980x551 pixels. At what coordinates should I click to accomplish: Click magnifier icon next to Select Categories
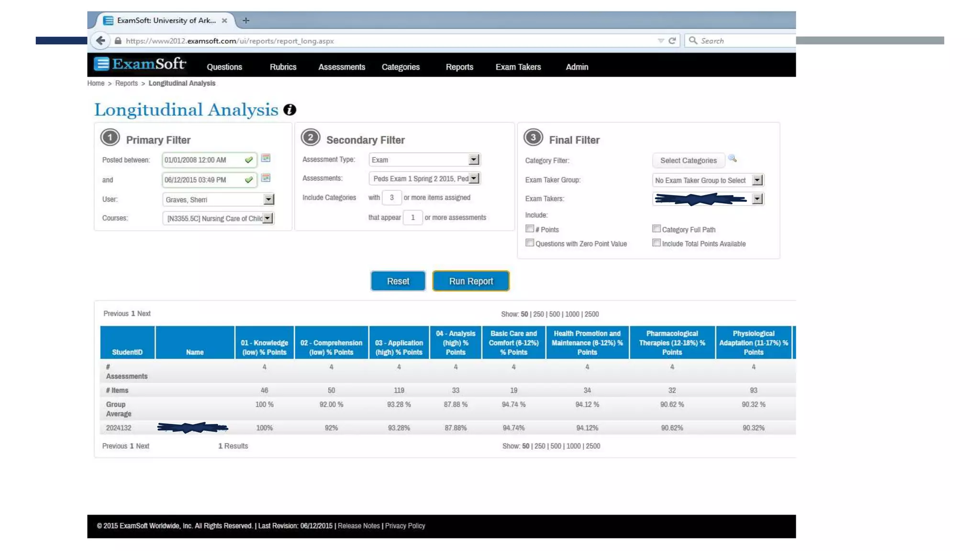coord(732,158)
